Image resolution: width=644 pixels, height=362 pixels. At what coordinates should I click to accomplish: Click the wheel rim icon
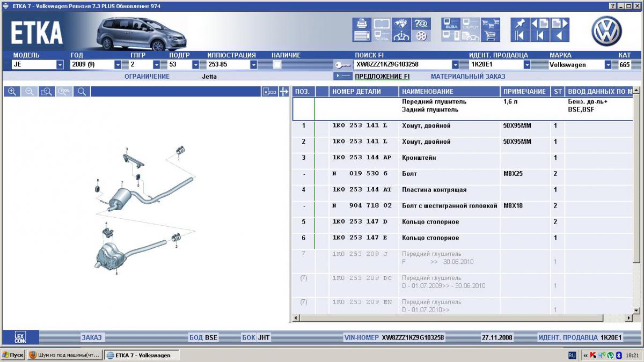(x=421, y=36)
